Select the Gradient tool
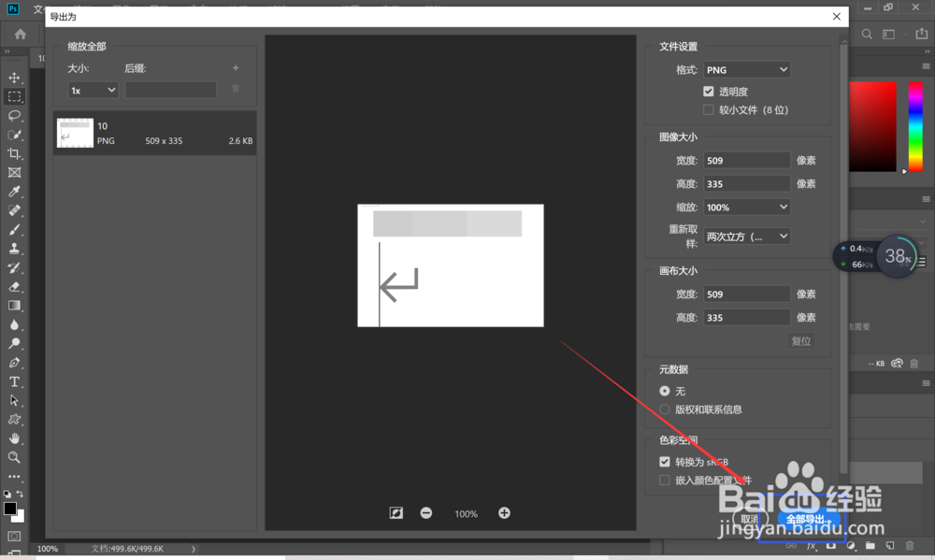935x560 pixels. (14, 306)
